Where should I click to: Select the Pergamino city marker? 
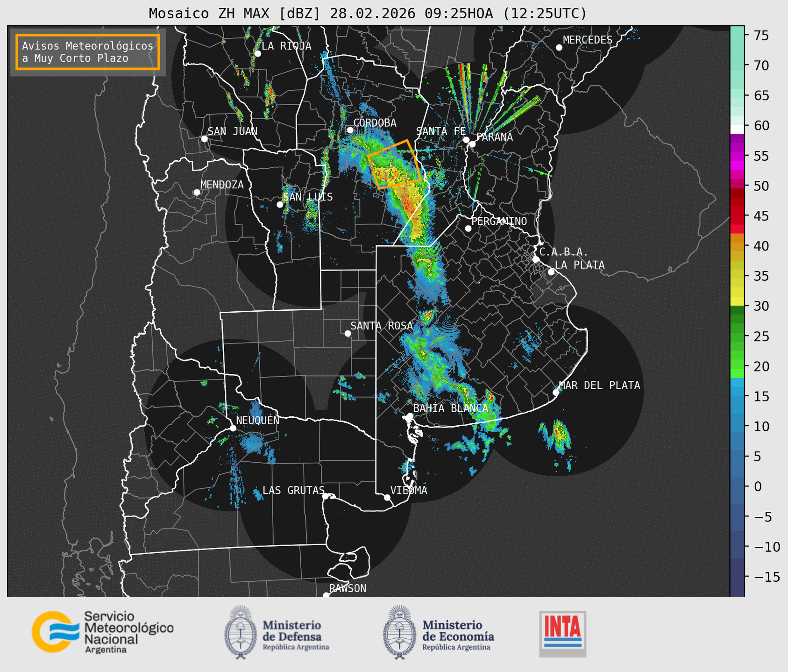click(468, 228)
